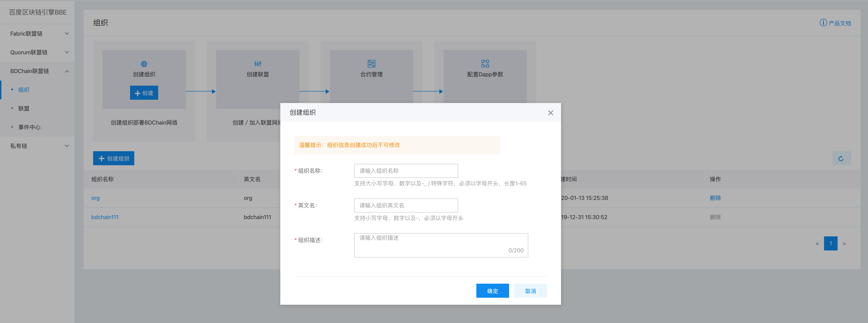Go to the previous page arrow
The width and height of the screenshot is (868, 323).
coord(817,243)
